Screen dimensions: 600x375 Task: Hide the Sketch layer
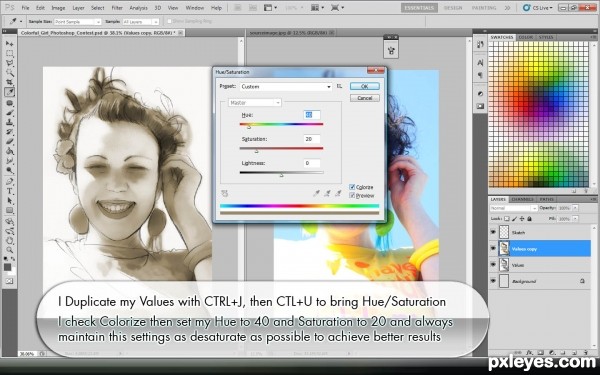click(x=493, y=232)
